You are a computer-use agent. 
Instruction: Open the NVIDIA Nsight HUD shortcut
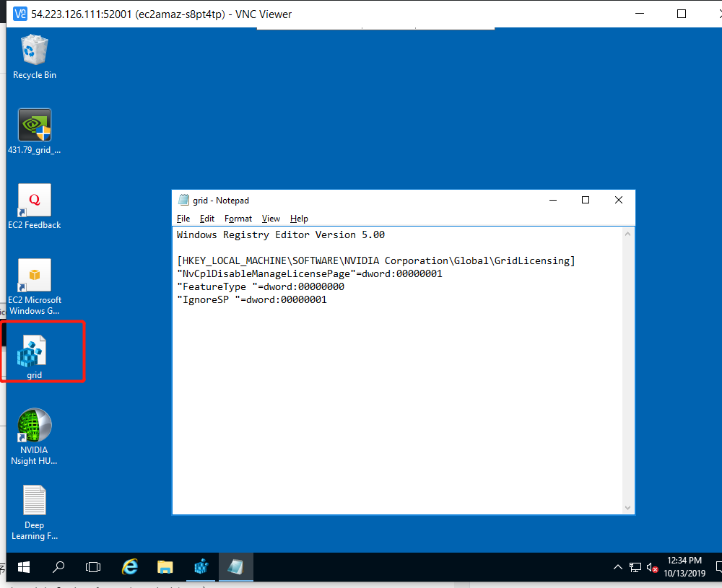pyautogui.click(x=35, y=426)
